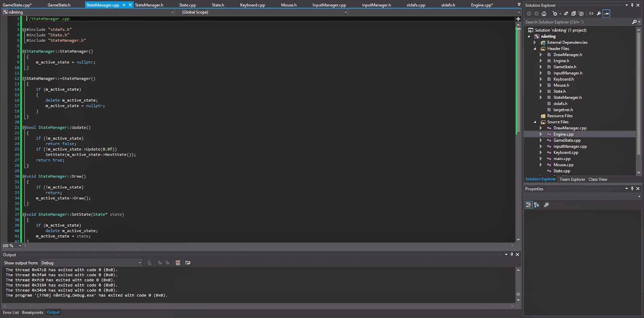
Task: Click the Home icon in Solution Explorer
Action: 544,14
